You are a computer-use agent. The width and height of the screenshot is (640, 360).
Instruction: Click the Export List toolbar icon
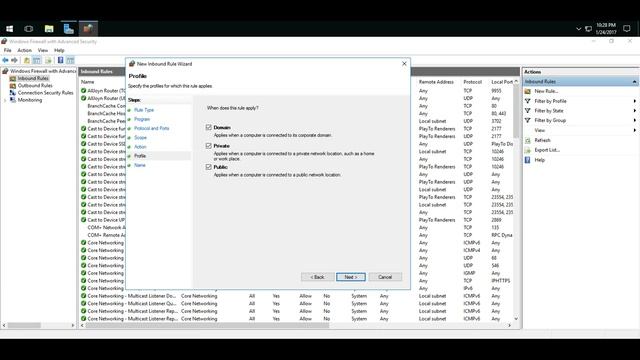[x=49, y=60]
